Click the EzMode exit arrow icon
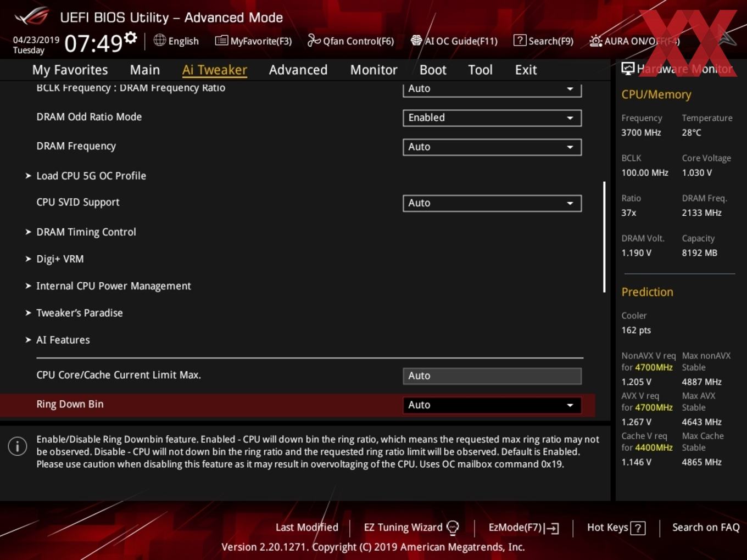The width and height of the screenshot is (747, 560). (x=553, y=528)
